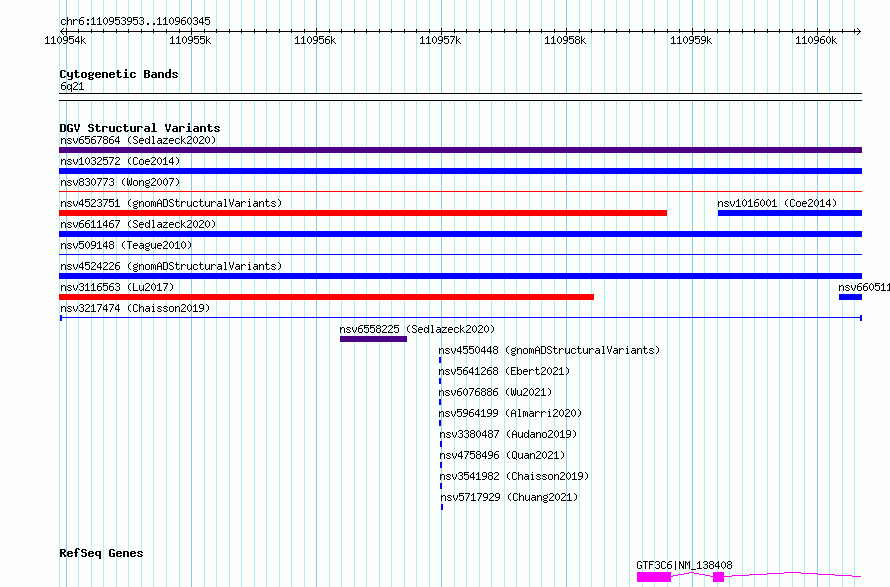Click nsv5964199 (Almarri2020) label

tap(510, 413)
